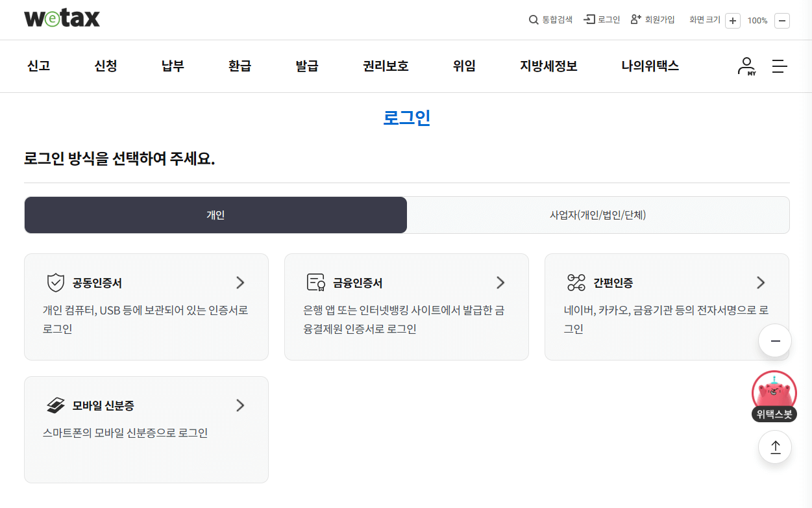Viewport: 812px width, 508px height.
Task: Open the 위택스봇 chatbot character
Action: click(774, 392)
